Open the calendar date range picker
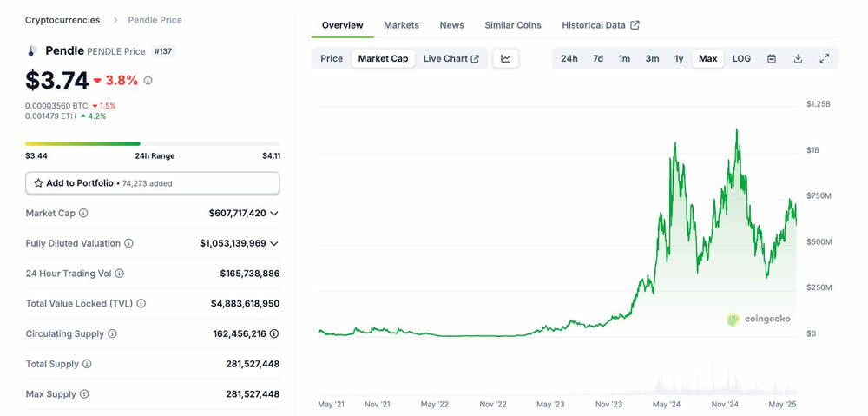868x416 pixels. click(x=771, y=59)
